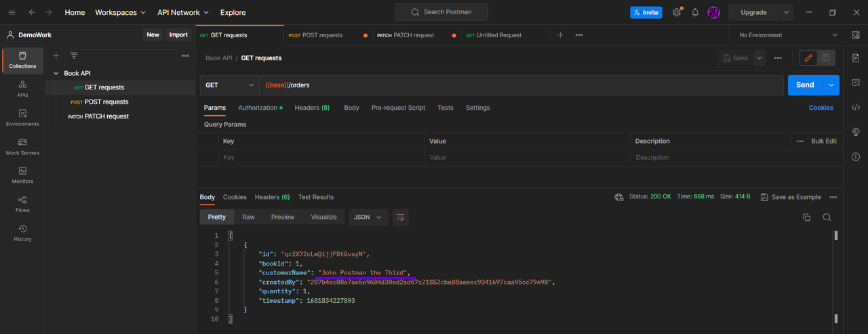Open response more options ellipsis
Screen dimensions: 868x334
[833, 197]
